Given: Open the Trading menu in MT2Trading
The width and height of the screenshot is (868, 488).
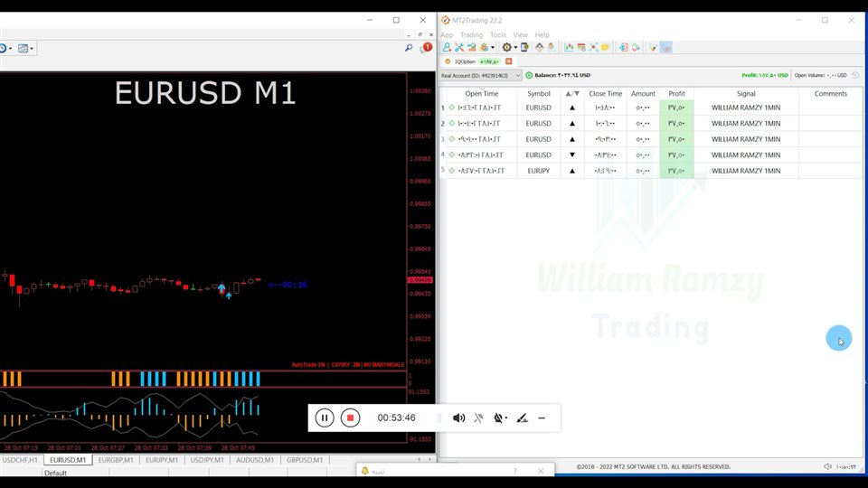Looking at the screenshot, I should click(472, 35).
